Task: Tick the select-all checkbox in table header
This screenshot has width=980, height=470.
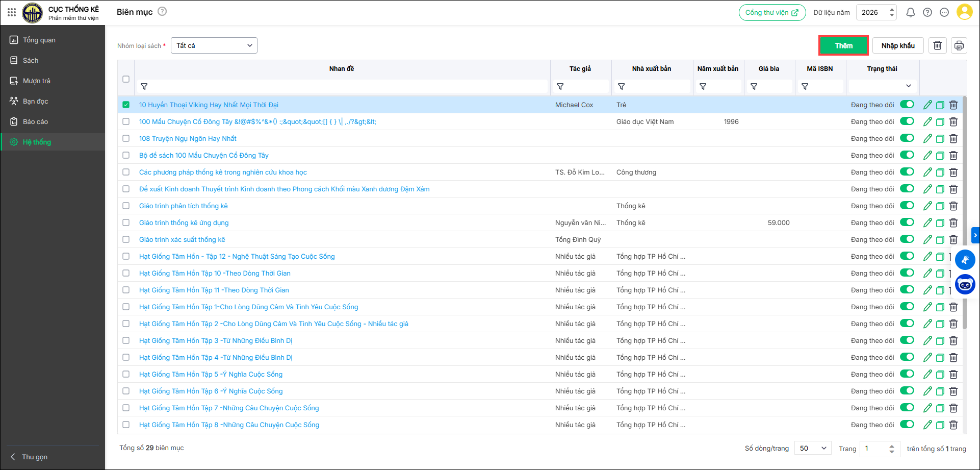Action: click(x=126, y=79)
